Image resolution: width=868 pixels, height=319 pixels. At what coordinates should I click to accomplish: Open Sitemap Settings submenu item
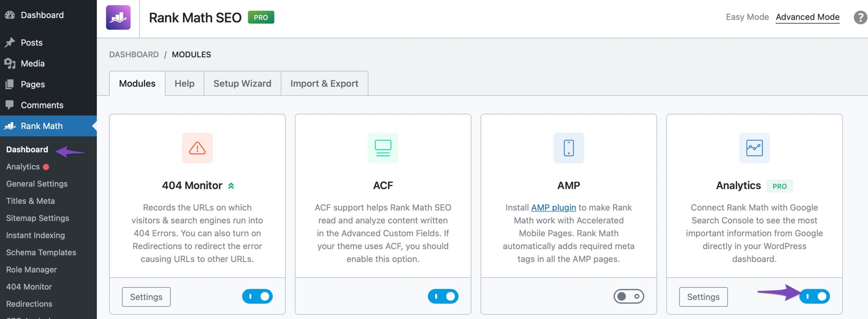pyautogui.click(x=38, y=218)
